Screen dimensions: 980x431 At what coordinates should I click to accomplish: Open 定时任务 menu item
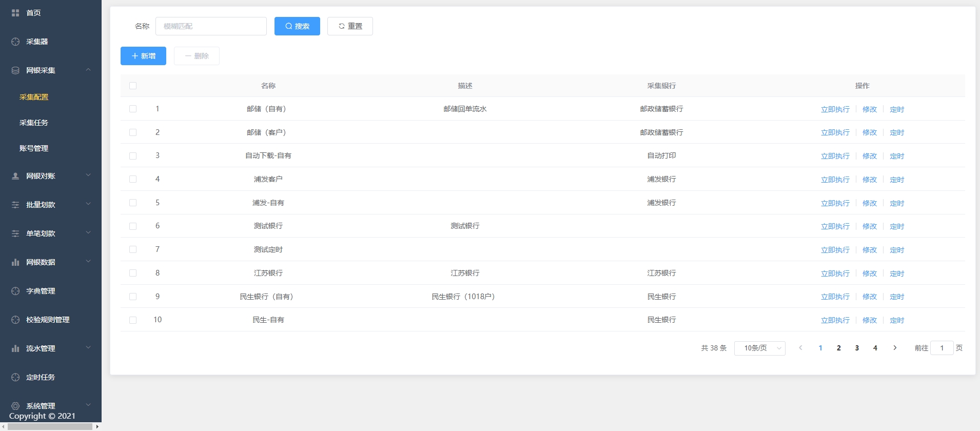pos(41,377)
